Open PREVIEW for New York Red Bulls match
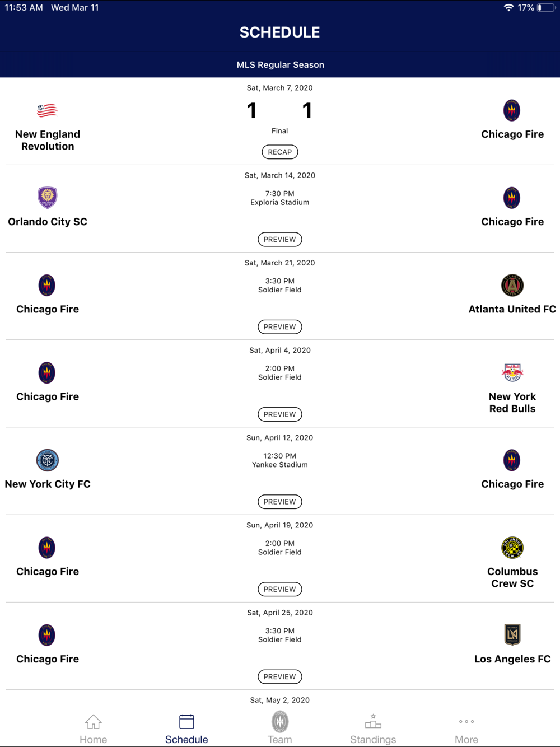The width and height of the screenshot is (560, 747). pyautogui.click(x=280, y=414)
